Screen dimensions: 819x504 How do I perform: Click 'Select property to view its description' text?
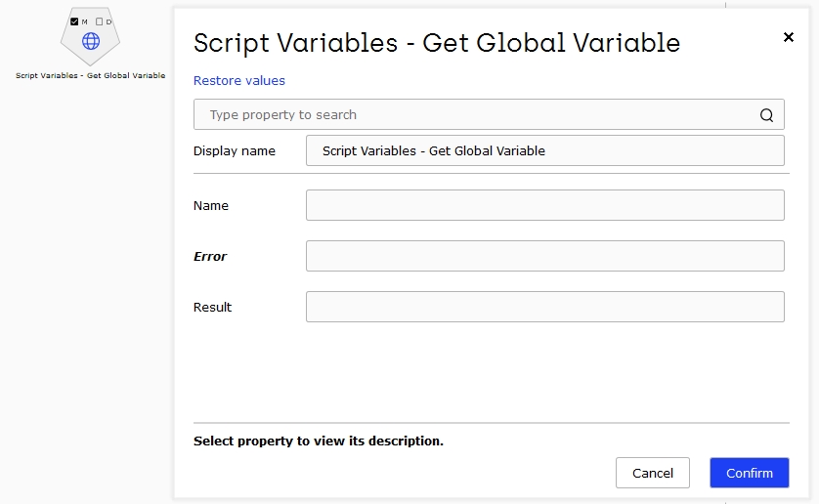coord(318,441)
